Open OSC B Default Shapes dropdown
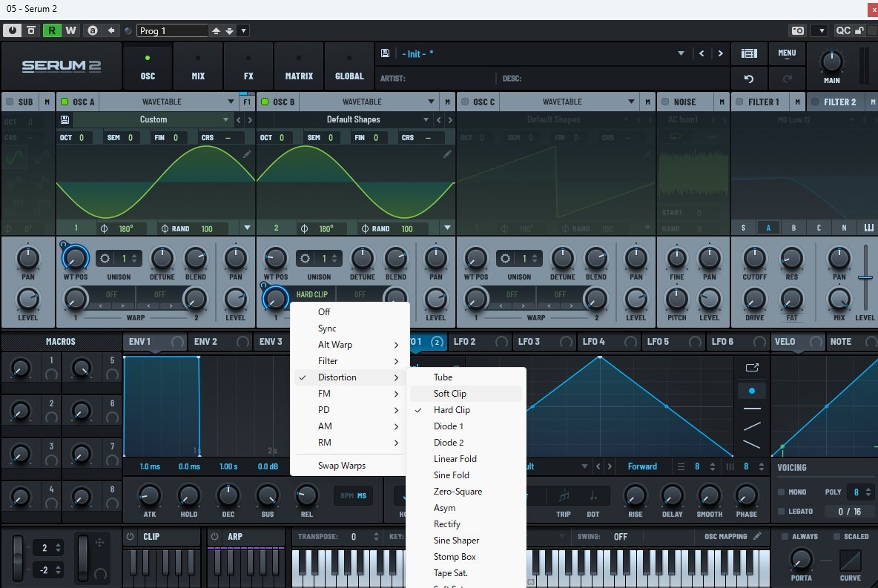Viewport: 878px width, 588px height. tap(353, 120)
